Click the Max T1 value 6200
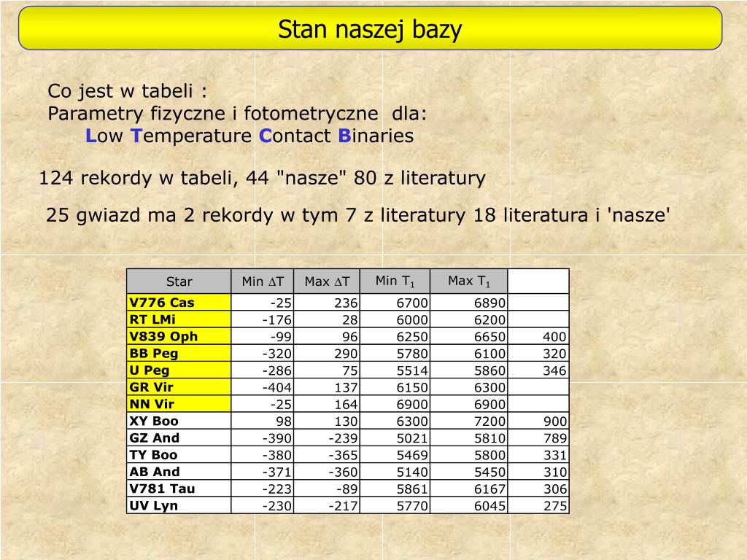 [x=489, y=319]
